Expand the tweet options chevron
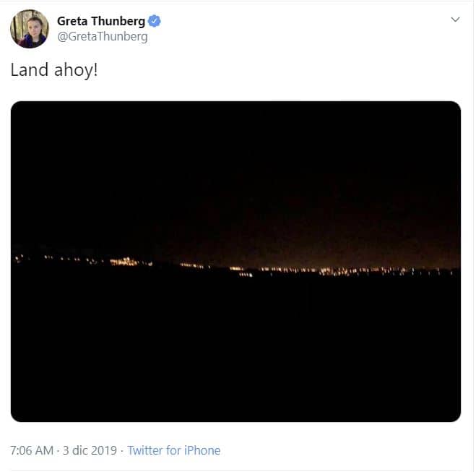476x472 pixels. point(455,20)
